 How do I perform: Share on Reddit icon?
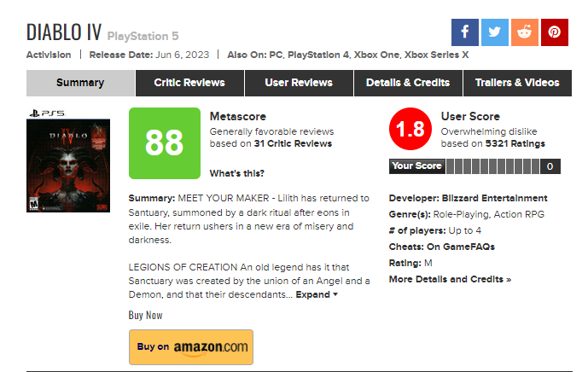point(524,32)
